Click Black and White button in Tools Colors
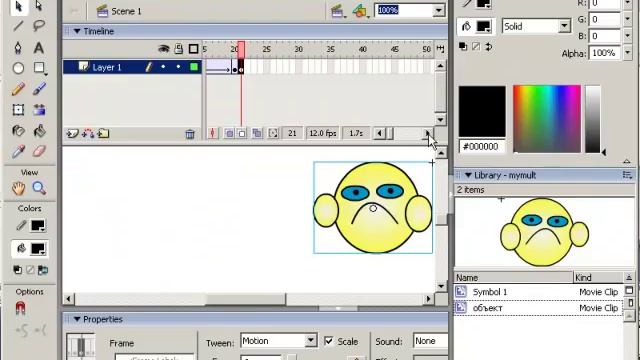The image size is (640, 360). click(18, 270)
